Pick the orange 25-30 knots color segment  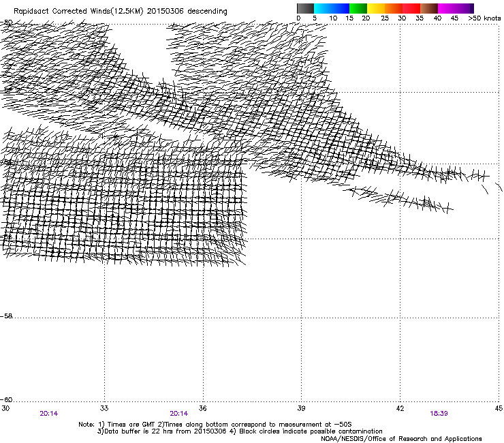(394, 8)
